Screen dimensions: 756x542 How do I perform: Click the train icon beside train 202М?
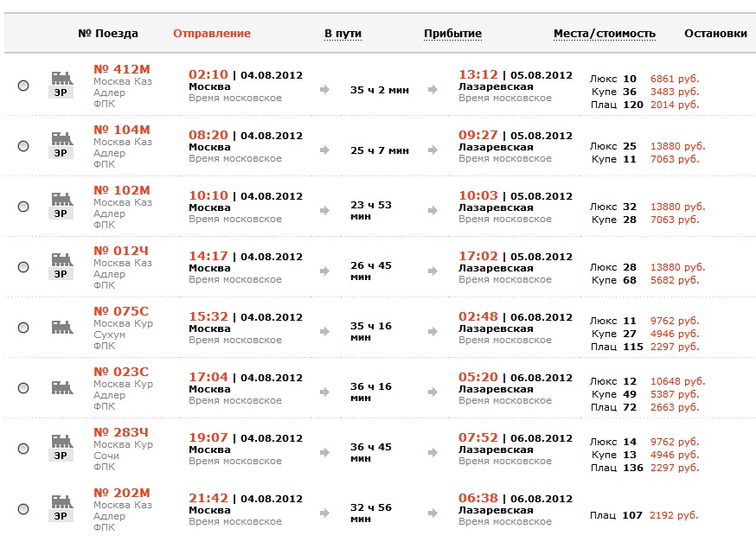[61, 501]
